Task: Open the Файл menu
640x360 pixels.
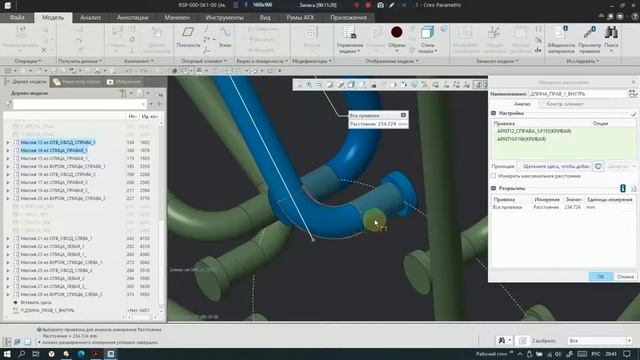Action: point(17,18)
